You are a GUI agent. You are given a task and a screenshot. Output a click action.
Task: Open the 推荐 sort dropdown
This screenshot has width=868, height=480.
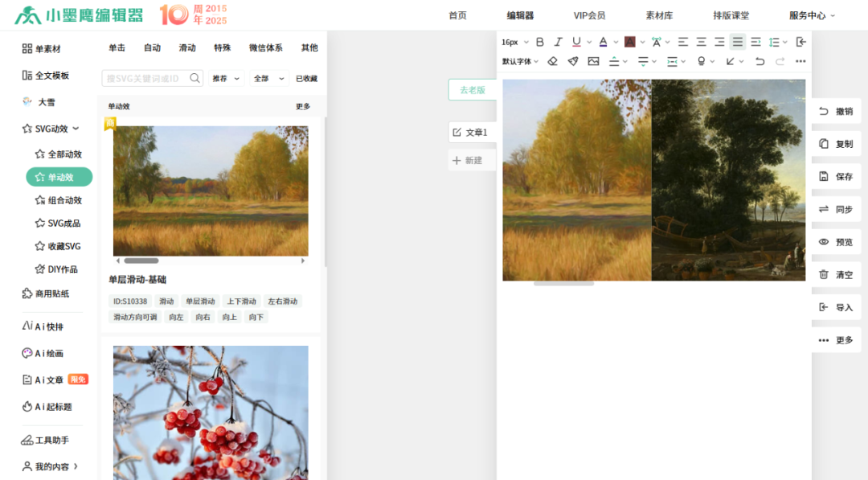(226, 79)
